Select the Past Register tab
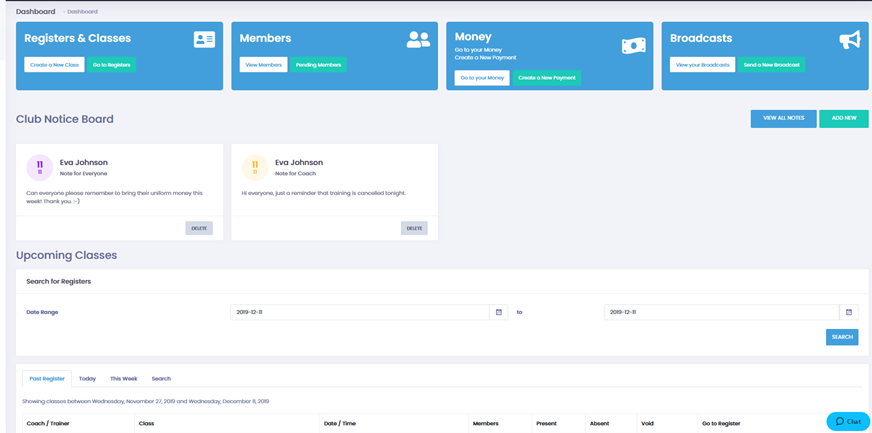872x433 pixels. click(47, 379)
